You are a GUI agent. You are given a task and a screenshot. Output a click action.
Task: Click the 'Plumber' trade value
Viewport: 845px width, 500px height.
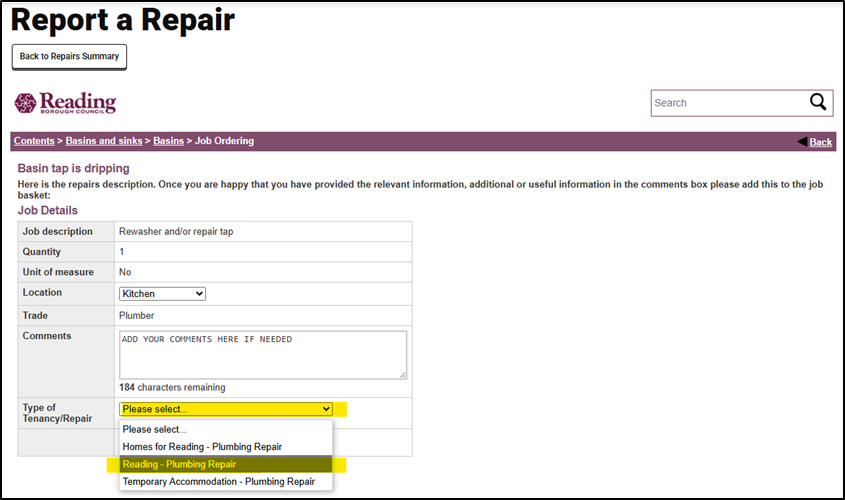tap(136, 315)
